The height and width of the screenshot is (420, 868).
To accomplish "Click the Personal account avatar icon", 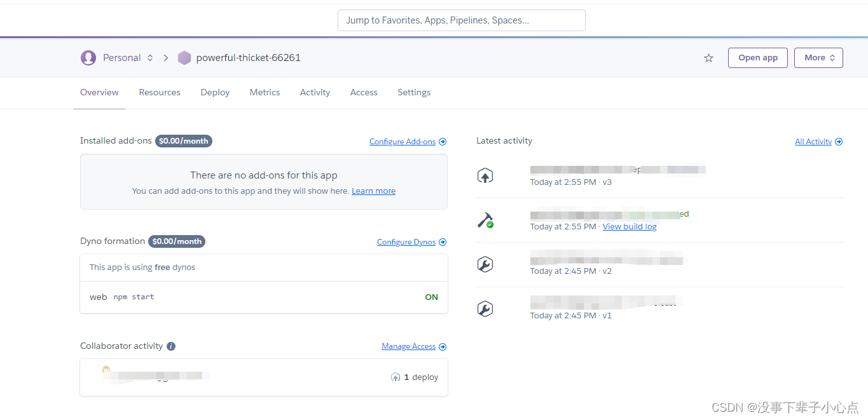I will (88, 58).
